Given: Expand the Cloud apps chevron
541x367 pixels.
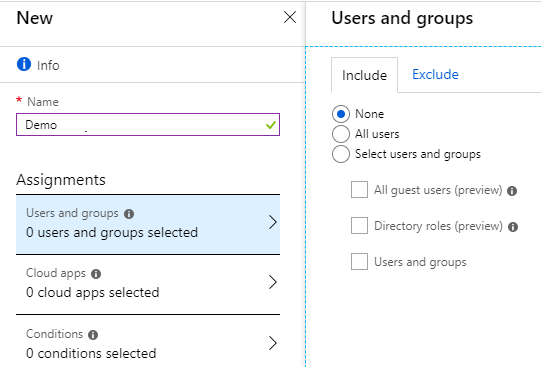Looking at the screenshot, I should [273, 282].
